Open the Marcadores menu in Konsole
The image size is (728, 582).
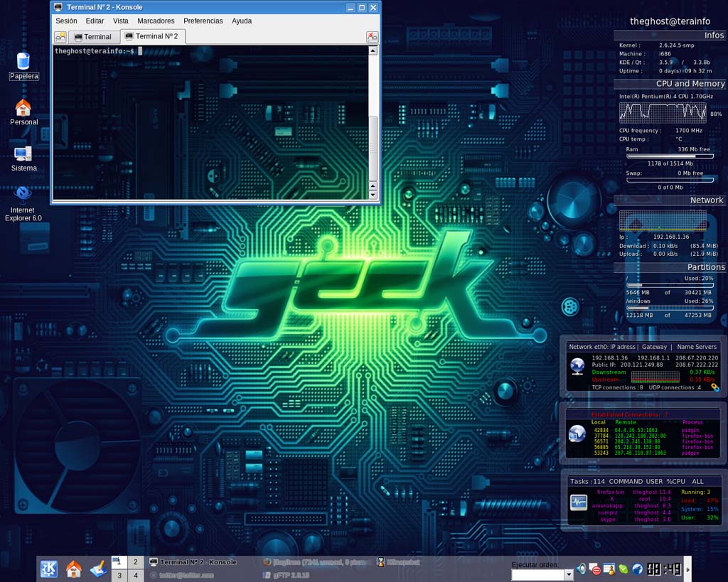[x=156, y=21]
